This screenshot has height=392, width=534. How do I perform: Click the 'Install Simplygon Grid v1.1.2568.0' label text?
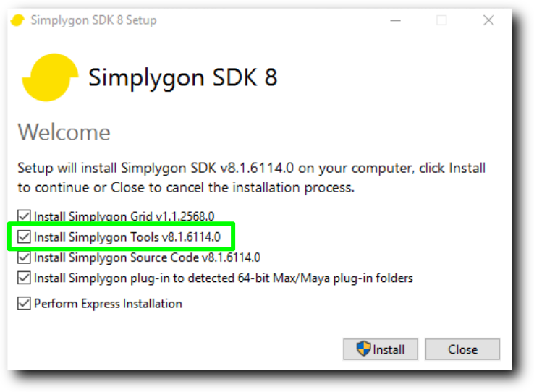[x=124, y=216]
